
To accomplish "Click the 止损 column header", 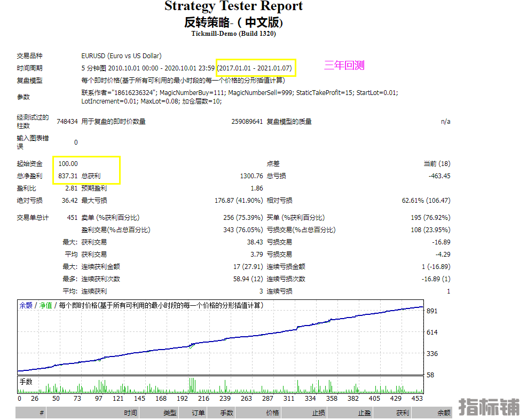I will pyautogui.click(x=304, y=413).
